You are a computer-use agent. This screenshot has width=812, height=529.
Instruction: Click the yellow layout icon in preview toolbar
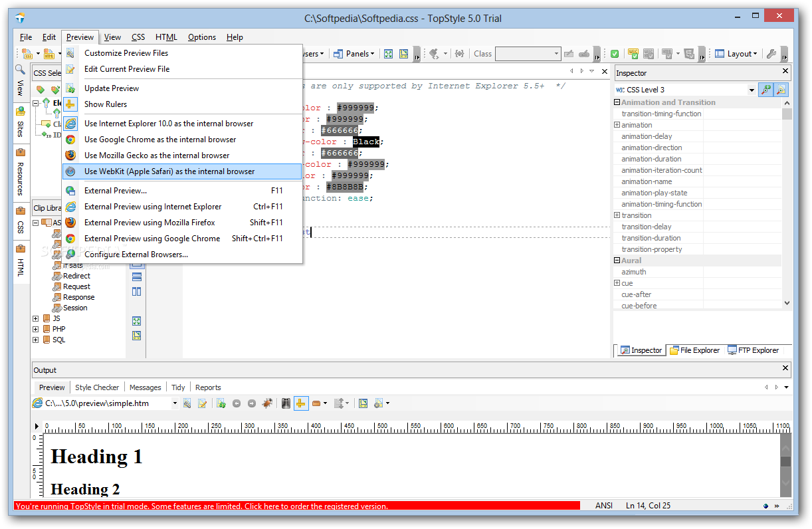click(363, 403)
